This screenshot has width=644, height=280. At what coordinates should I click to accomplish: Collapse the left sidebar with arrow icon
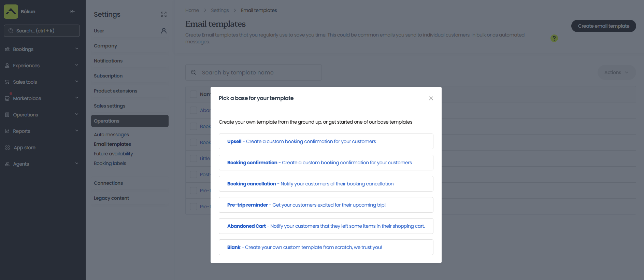click(72, 12)
